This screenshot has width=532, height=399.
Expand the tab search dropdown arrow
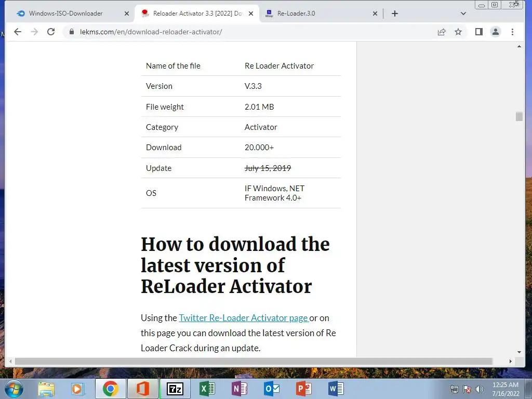463,14
